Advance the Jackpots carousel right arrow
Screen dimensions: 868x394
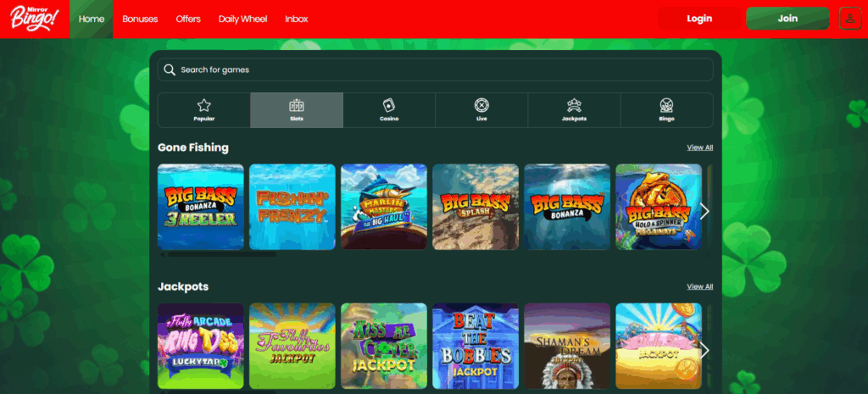coord(704,350)
